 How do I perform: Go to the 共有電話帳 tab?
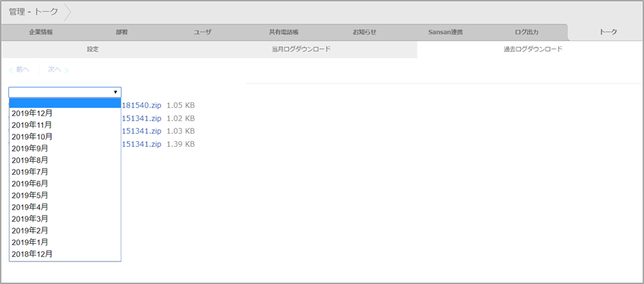click(283, 32)
